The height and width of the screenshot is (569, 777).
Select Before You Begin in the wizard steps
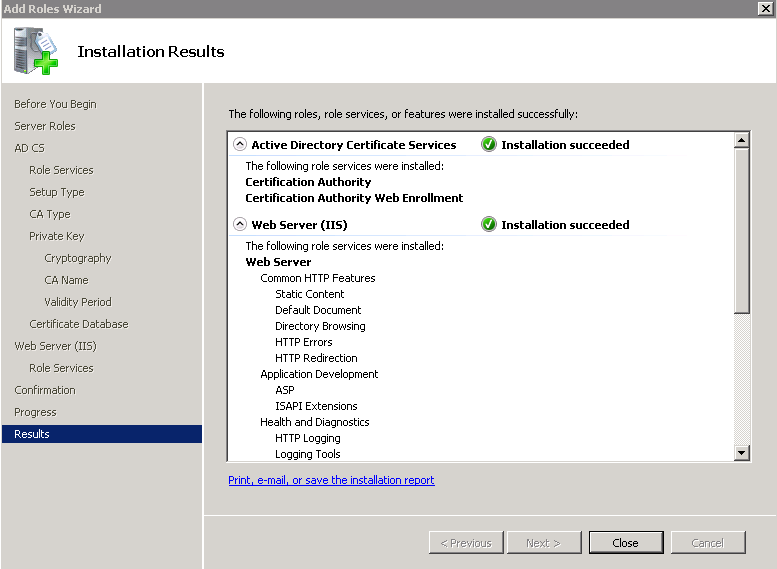(55, 104)
